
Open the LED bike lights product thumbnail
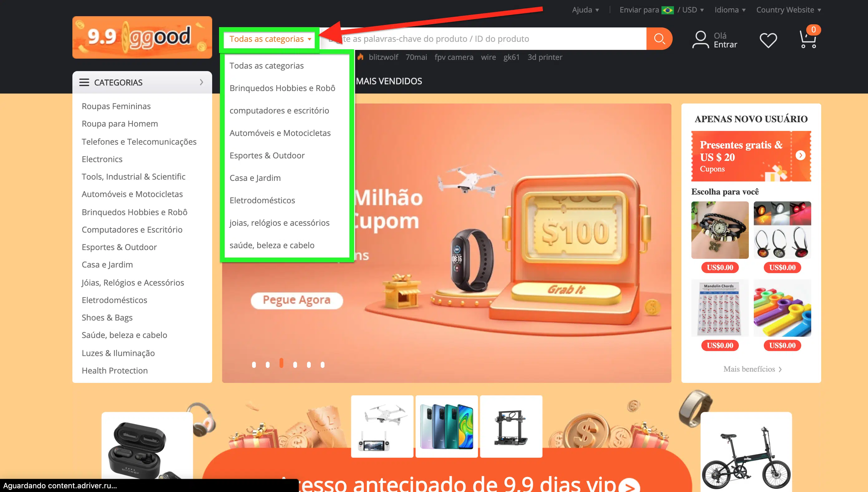coord(782,230)
